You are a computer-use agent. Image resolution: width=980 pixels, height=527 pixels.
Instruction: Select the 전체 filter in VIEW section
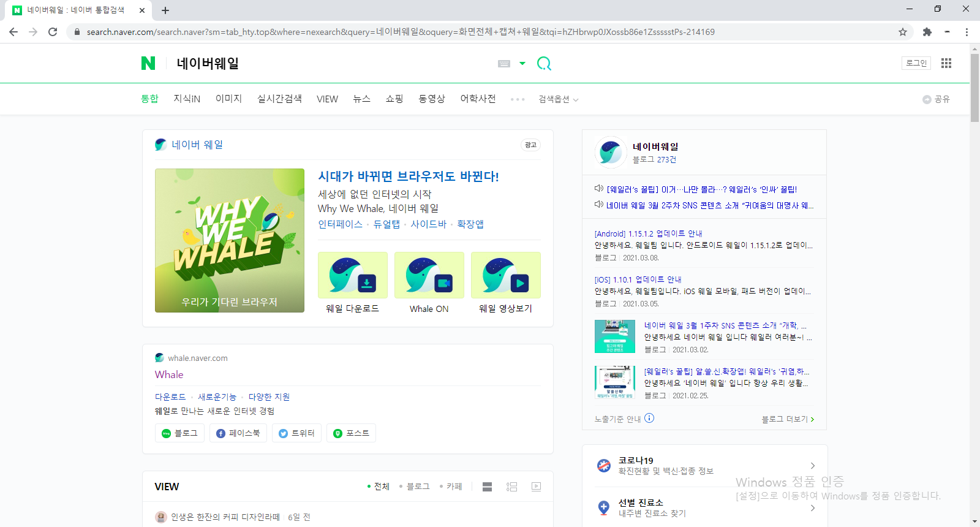(x=379, y=487)
